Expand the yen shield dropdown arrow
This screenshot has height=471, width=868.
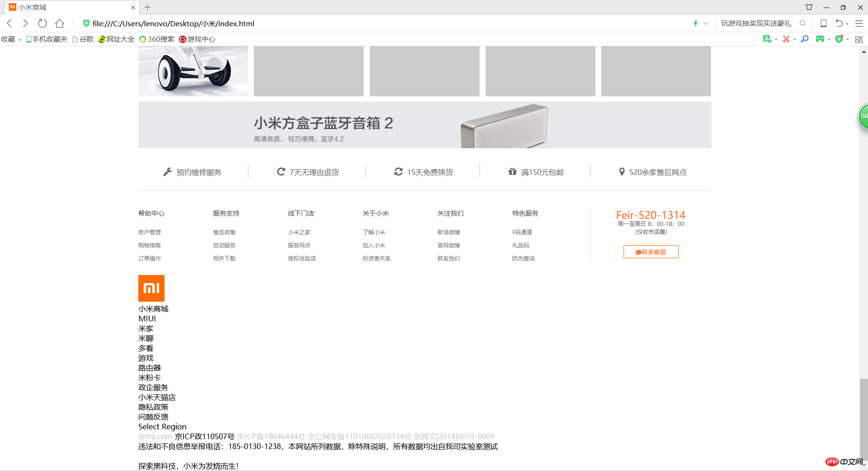[847, 40]
